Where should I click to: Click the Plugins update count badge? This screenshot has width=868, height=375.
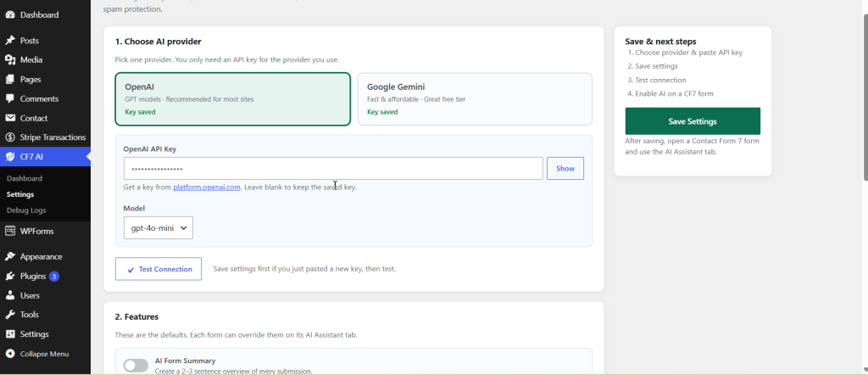pyautogui.click(x=53, y=276)
